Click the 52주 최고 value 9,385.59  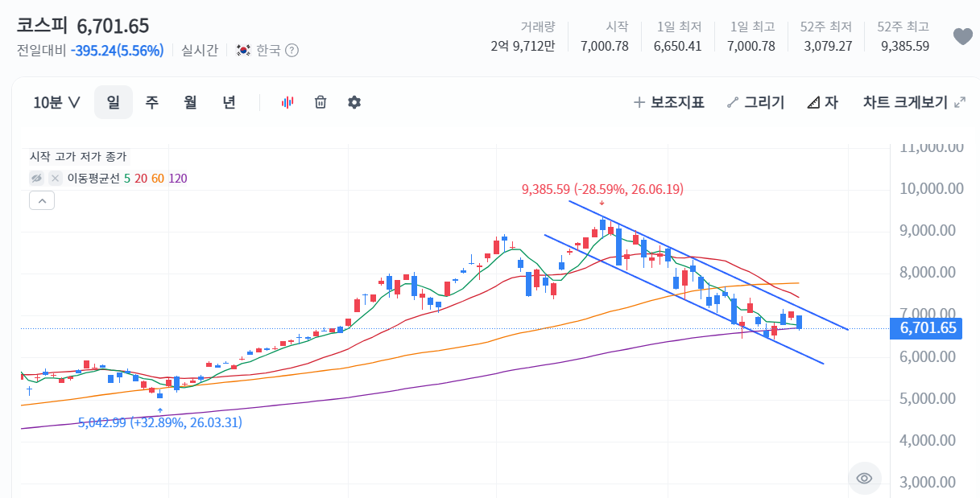coord(905,46)
